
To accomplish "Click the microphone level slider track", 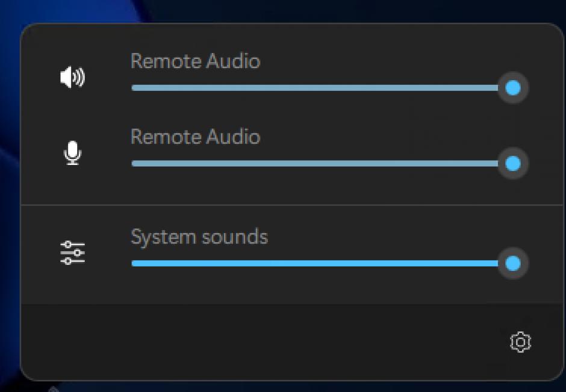I will 313,163.
